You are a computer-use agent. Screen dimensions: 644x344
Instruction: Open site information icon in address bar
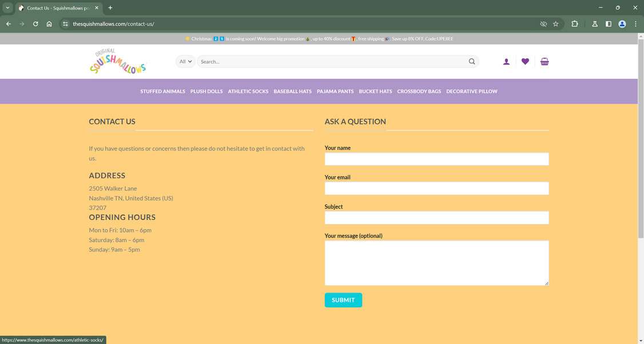click(x=65, y=24)
